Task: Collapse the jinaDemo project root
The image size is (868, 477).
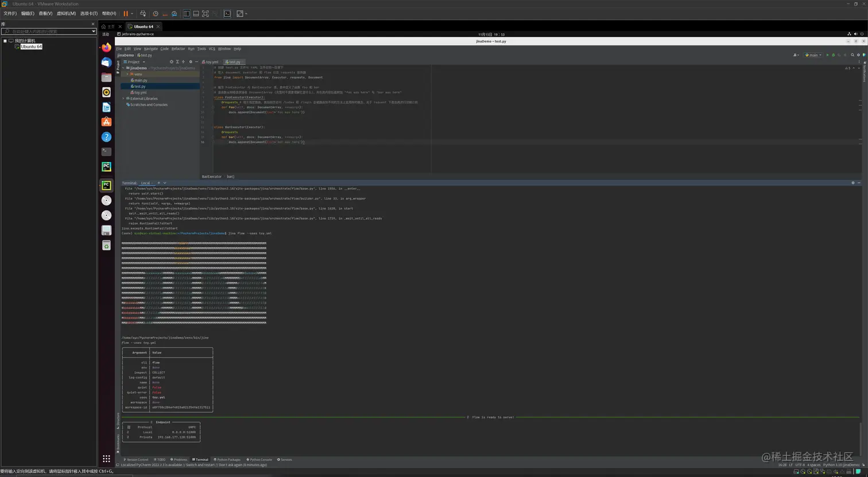Action: tap(123, 68)
